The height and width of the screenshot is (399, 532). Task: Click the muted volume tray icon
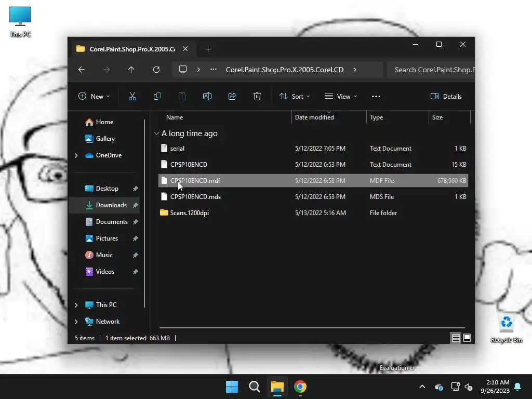pyautogui.click(x=469, y=387)
